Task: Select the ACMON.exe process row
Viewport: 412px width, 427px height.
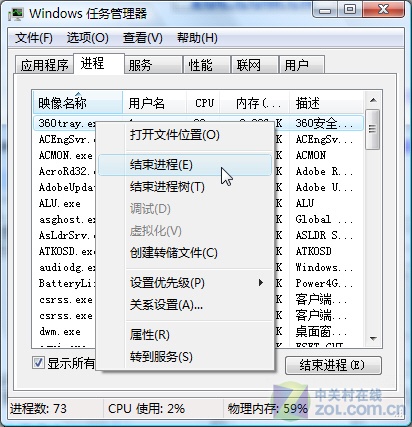Action: click(66, 155)
